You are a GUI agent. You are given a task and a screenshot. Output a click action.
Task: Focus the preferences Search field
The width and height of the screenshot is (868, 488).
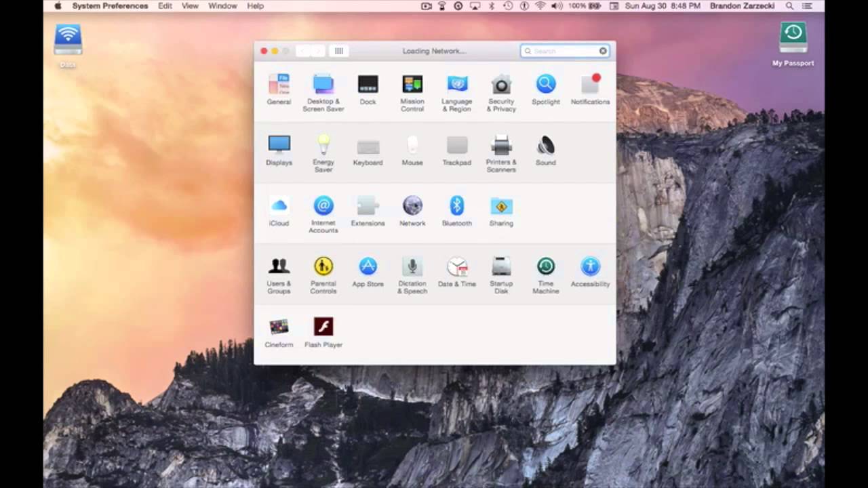pyautogui.click(x=565, y=51)
